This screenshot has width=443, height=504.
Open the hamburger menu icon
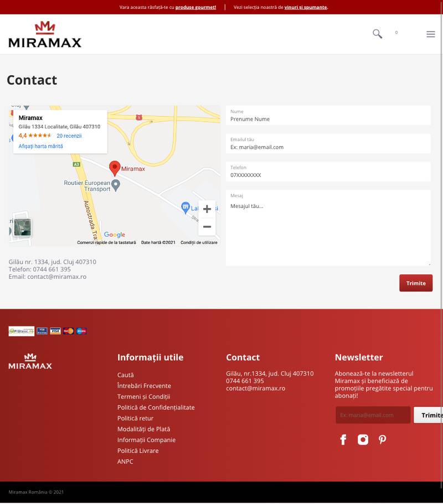pyautogui.click(x=431, y=34)
